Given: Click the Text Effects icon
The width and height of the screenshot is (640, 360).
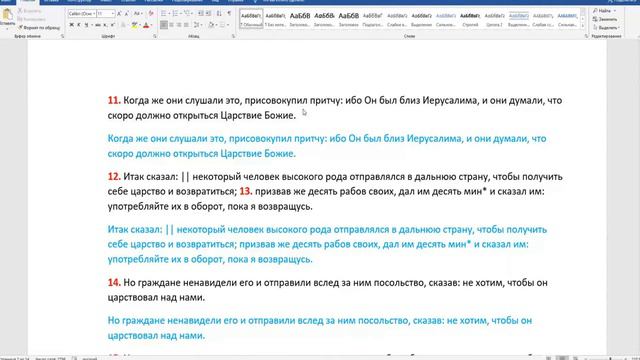Looking at the screenshot, I should pyautogui.click(x=123, y=25).
